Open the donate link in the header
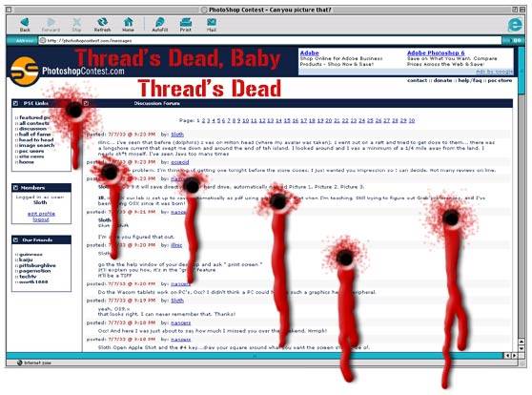The width and height of the screenshot is (532, 395). click(442, 80)
